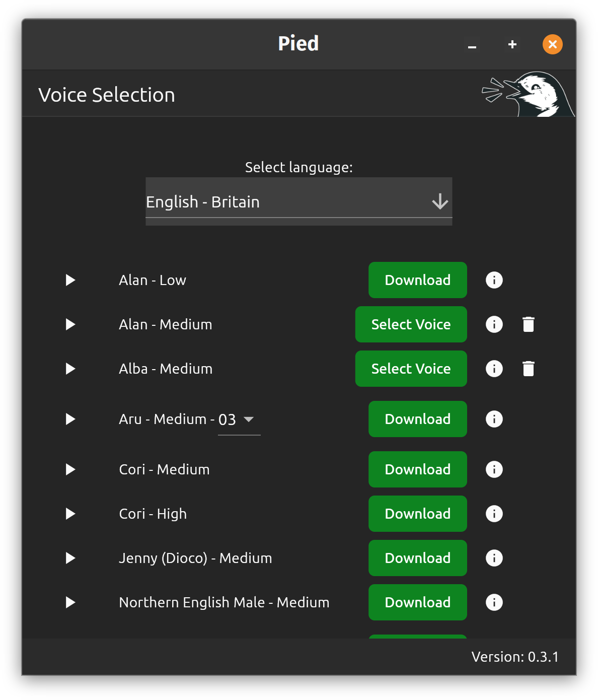The image size is (598, 700).
Task: Play a sample of Cori - High
Action: coord(70,514)
